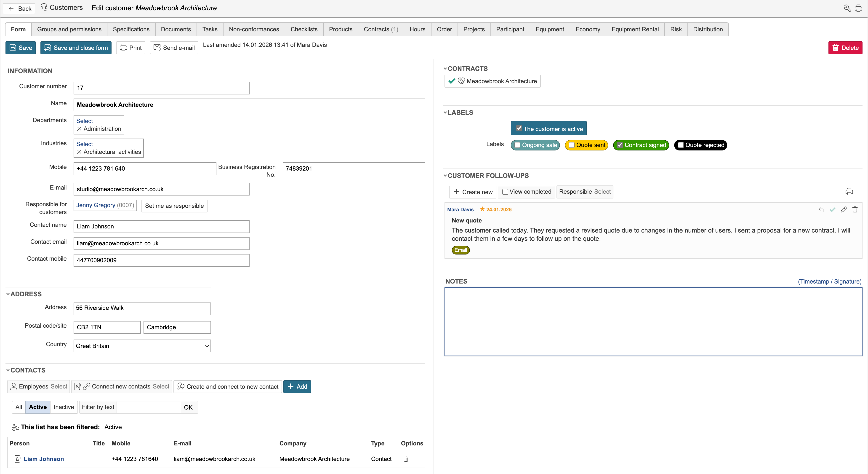Click the person icon in Employees selector
Viewport: 868px width, 474px height.
(x=13, y=386)
